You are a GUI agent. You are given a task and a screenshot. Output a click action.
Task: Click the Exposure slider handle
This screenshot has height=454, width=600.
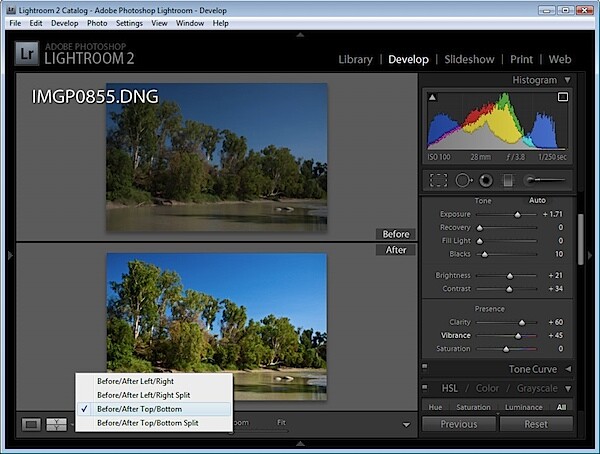[x=517, y=215]
